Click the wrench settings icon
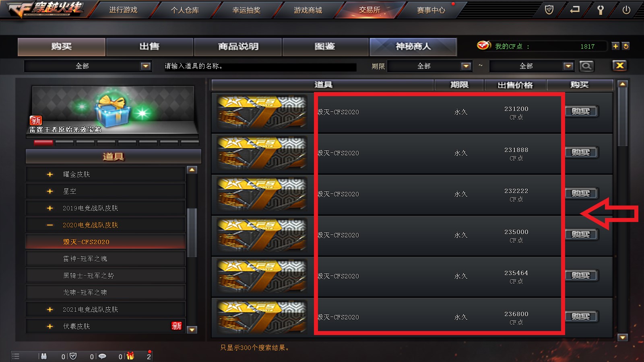Viewport: 644px width, 362px height. (600, 10)
